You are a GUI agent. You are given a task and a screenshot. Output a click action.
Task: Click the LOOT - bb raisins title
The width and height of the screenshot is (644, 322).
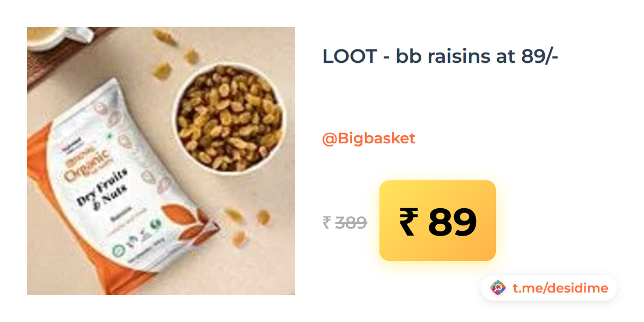(x=441, y=56)
